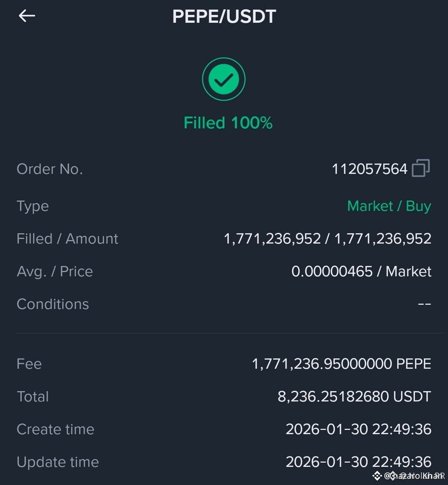Tap the Create time timestamp
The image size is (448, 485).
[x=358, y=429]
